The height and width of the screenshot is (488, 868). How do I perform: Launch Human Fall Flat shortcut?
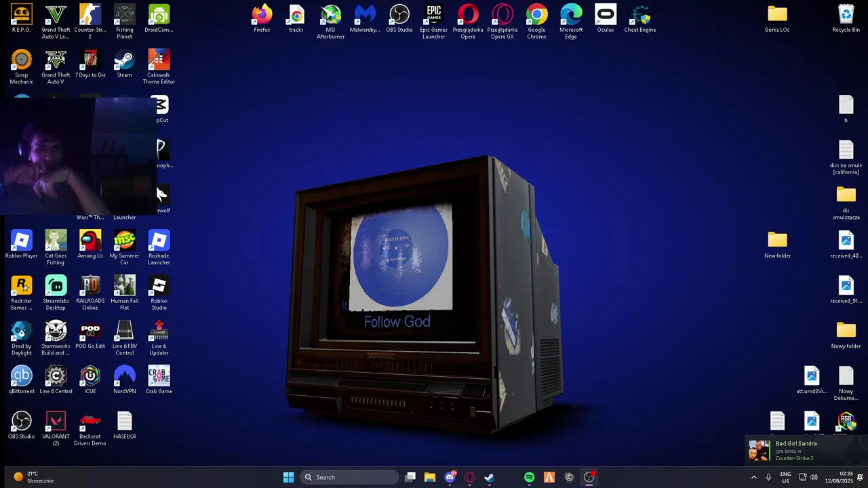(125, 293)
